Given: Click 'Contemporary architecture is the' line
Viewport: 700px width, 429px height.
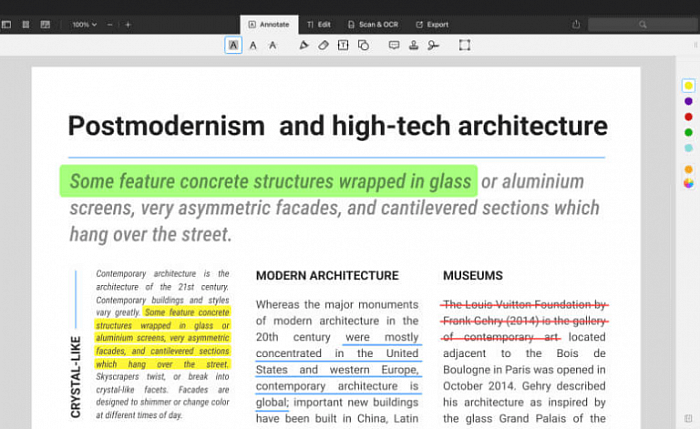Looking at the screenshot, I should click(x=162, y=274).
